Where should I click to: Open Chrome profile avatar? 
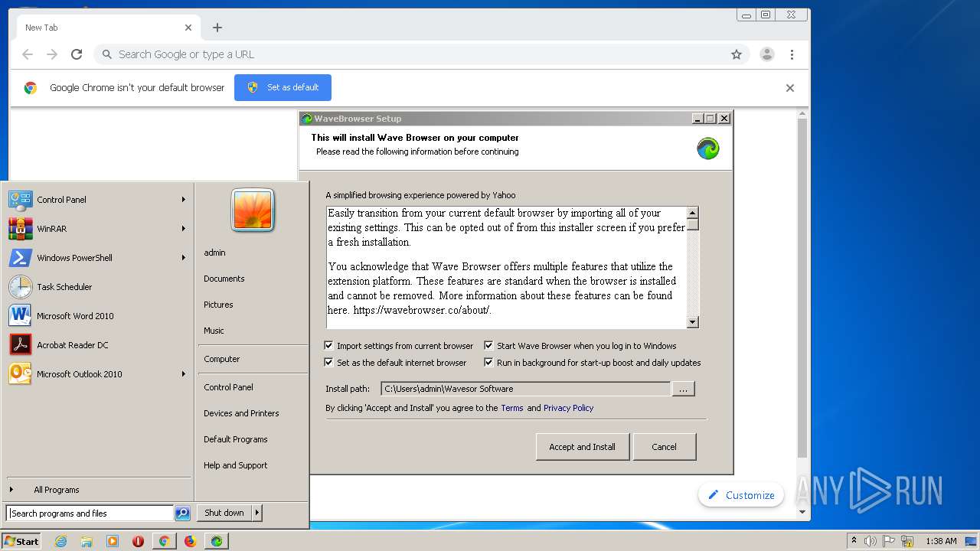point(766,54)
